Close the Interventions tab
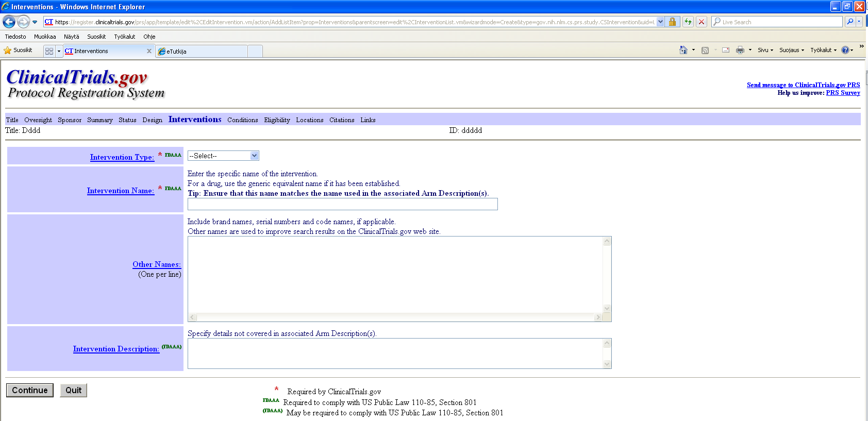The width and height of the screenshot is (868, 421). pyautogui.click(x=149, y=51)
